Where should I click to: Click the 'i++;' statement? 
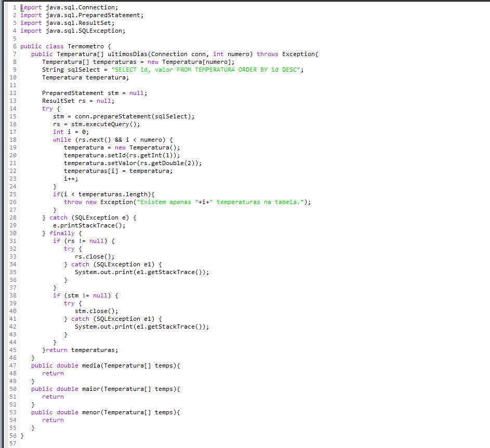coord(71,179)
